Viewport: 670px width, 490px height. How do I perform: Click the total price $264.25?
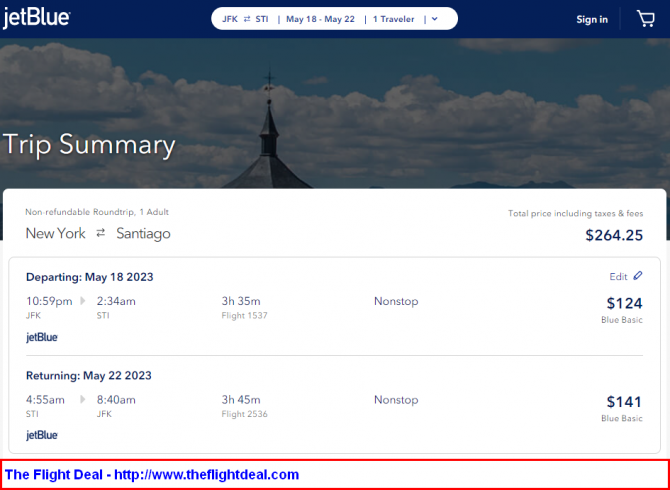(x=614, y=235)
